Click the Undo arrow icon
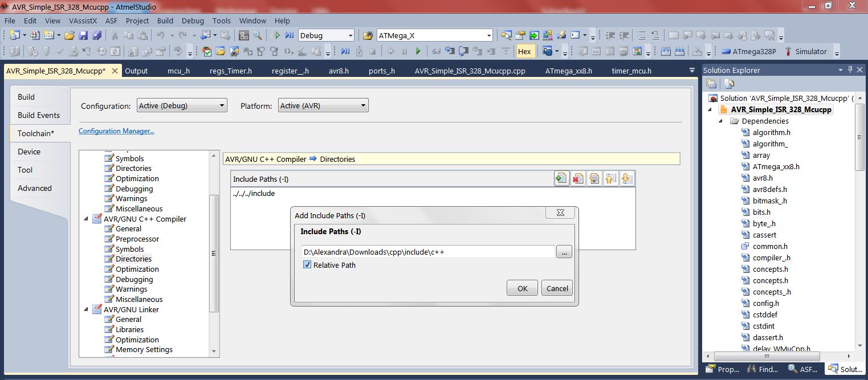Viewport: 868px width, 380px height. pyautogui.click(x=161, y=35)
